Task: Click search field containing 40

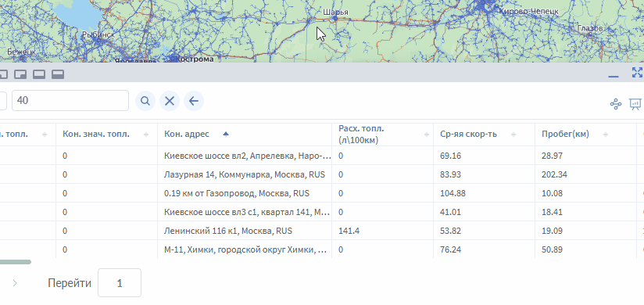Action: [x=70, y=101]
